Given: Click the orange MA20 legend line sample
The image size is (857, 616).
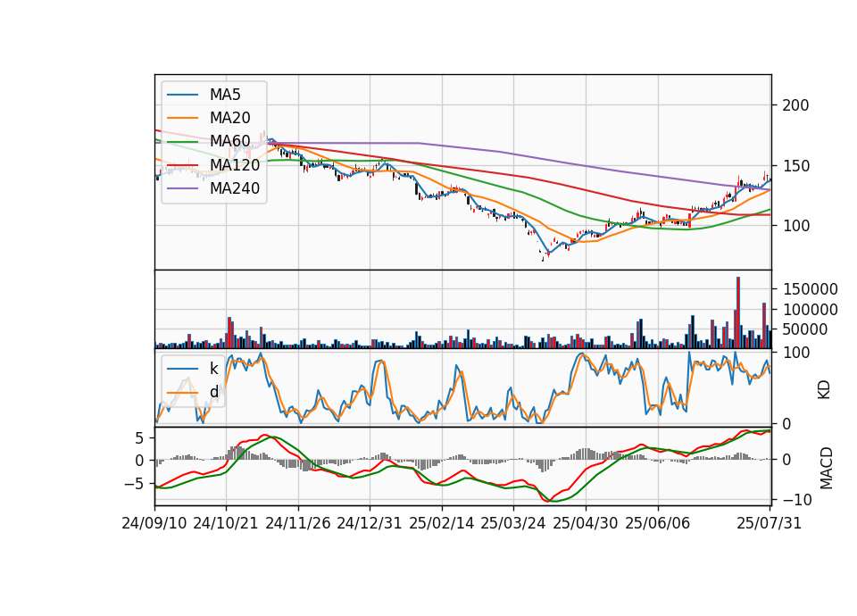Looking at the screenshot, I should coord(182,118).
